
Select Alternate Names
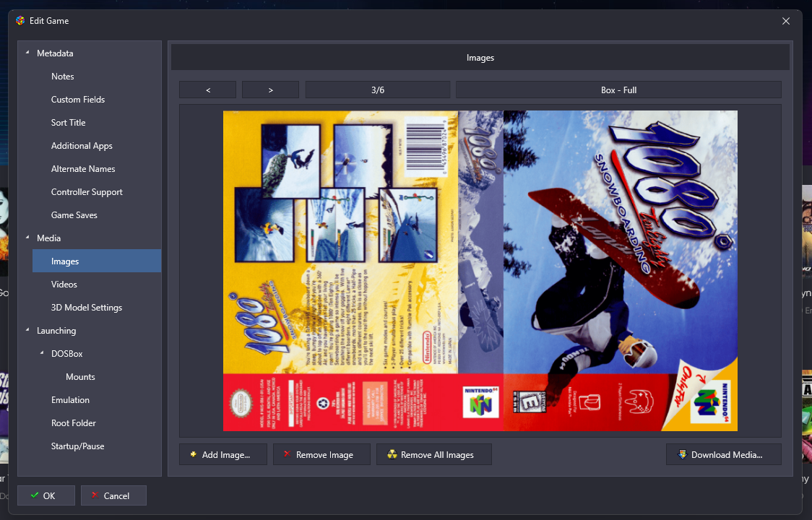[83, 169]
